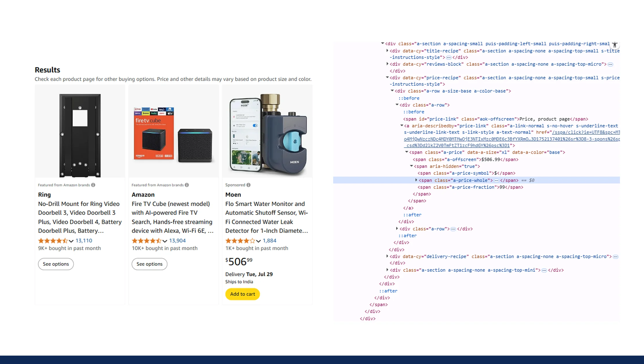The width and height of the screenshot is (644, 364).
Task: Click See options for the Ring doorbell mount
Action: pos(56,264)
